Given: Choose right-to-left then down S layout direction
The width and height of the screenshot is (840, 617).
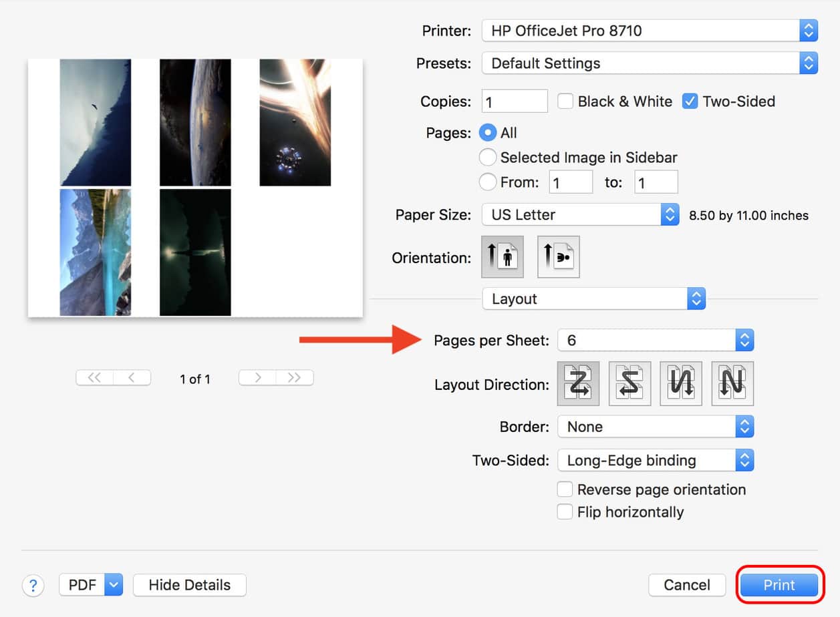Looking at the screenshot, I should (629, 384).
